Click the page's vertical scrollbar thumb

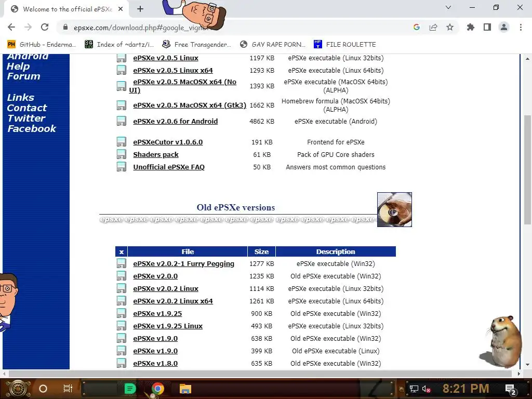527,170
